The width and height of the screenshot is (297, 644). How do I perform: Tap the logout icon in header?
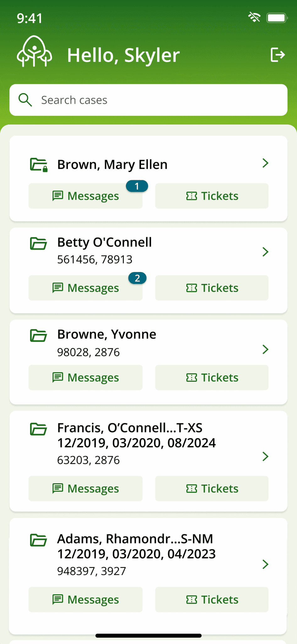tap(278, 55)
